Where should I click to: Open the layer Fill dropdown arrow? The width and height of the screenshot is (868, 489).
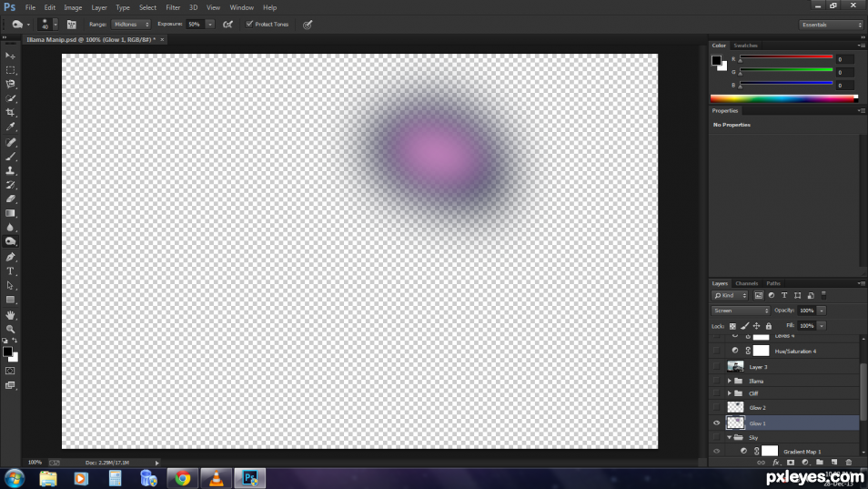pos(822,326)
